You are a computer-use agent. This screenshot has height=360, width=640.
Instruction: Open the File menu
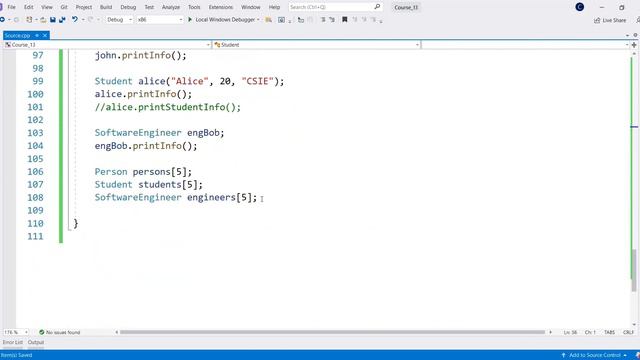pos(11,7)
